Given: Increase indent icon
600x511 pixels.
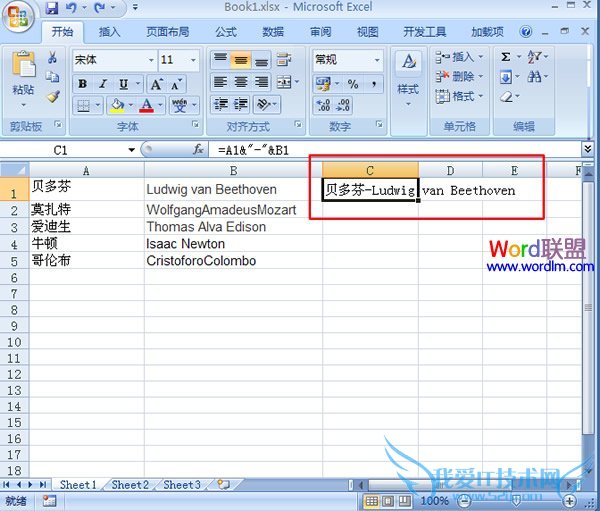Looking at the screenshot, I should point(241,104).
